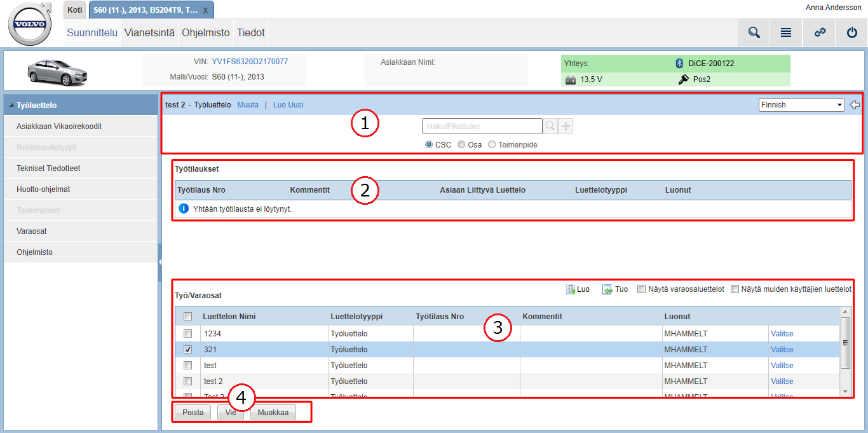Open Tekniset Tiedotteet in sidebar
868x433 pixels.
click(81, 168)
